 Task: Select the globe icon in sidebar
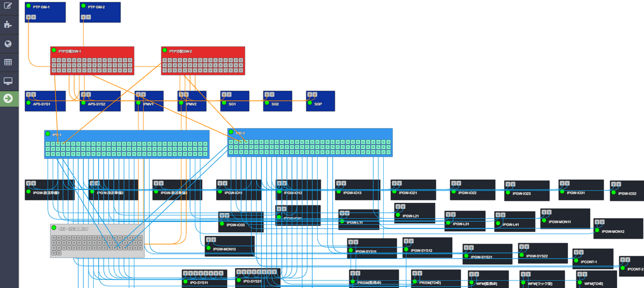8,44
